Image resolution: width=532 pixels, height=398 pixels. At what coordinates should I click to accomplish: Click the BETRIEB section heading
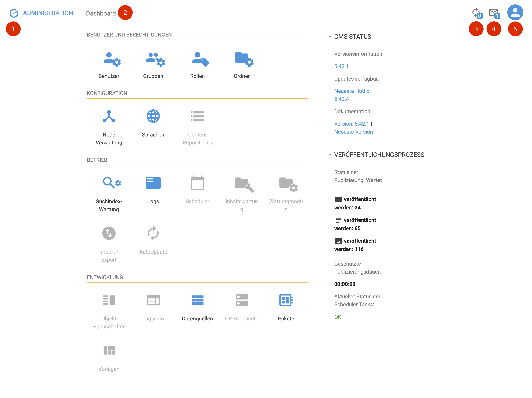click(x=97, y=160)
